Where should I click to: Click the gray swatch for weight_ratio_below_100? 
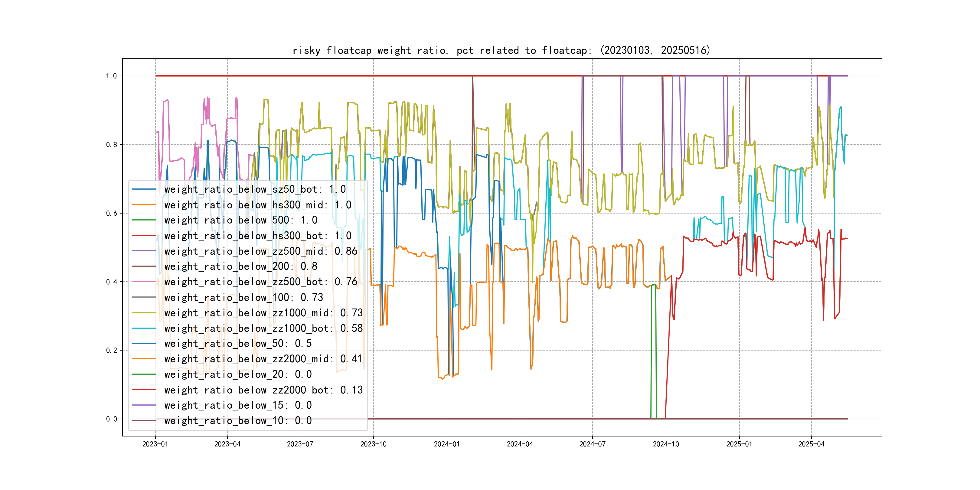[144, 297]
